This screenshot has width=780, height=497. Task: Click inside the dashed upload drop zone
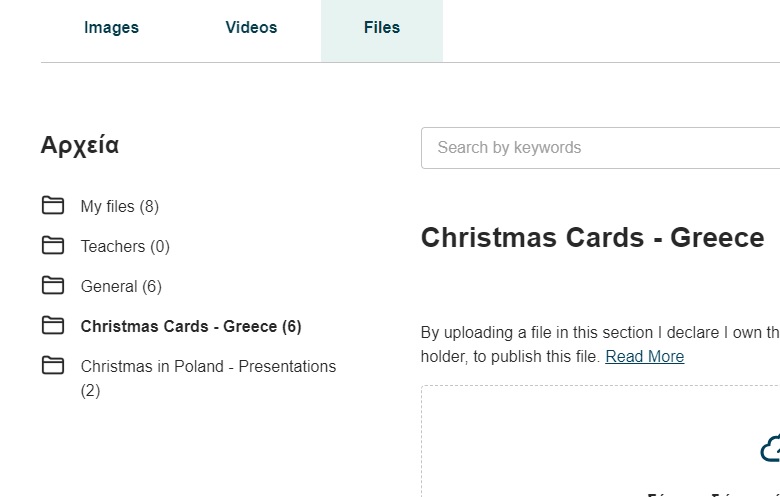tap(600, 441)
